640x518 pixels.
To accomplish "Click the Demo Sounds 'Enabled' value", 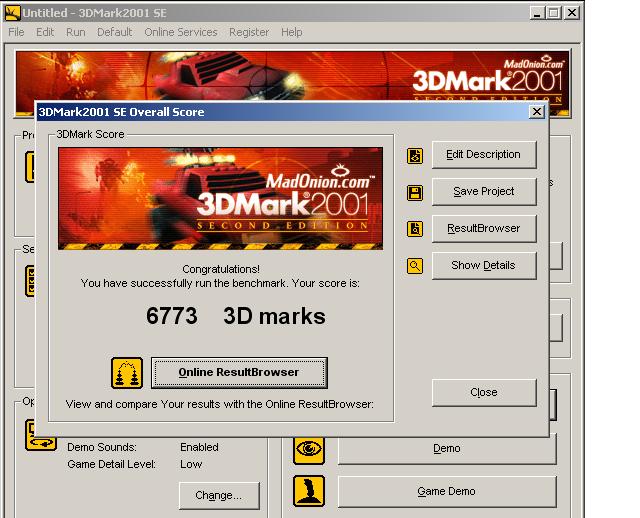I will pos(199,447).
